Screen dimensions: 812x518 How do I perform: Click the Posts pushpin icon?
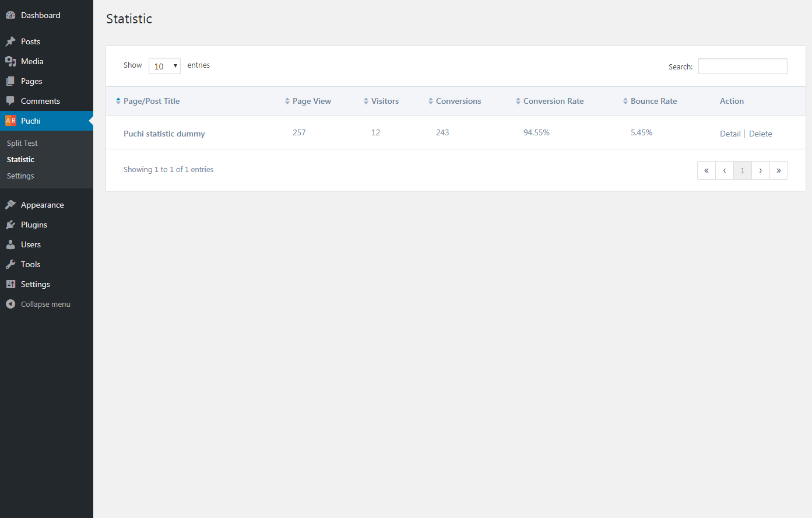[x=10, y=41]
